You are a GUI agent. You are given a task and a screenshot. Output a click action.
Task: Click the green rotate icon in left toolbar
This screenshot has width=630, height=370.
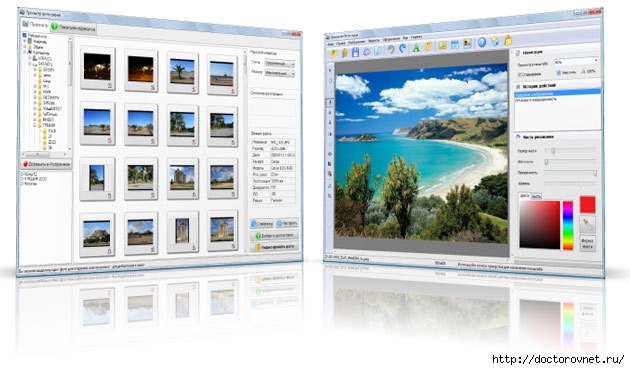click(x=330, y=186)
